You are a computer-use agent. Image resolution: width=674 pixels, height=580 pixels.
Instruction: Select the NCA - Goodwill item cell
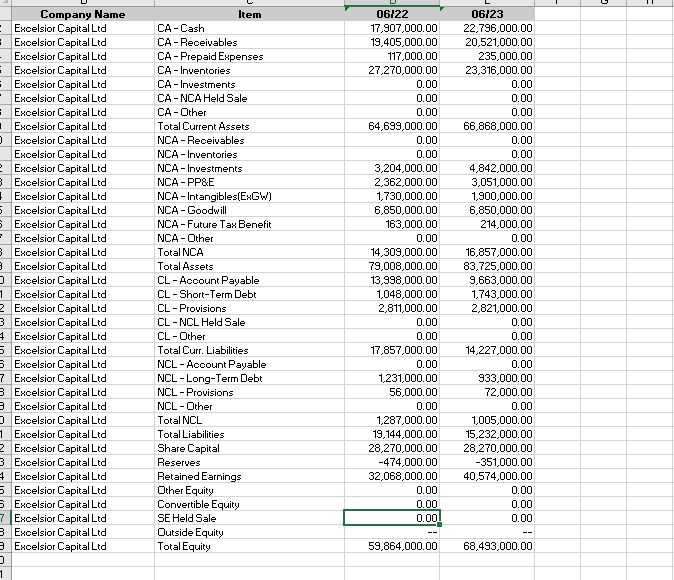249,210
